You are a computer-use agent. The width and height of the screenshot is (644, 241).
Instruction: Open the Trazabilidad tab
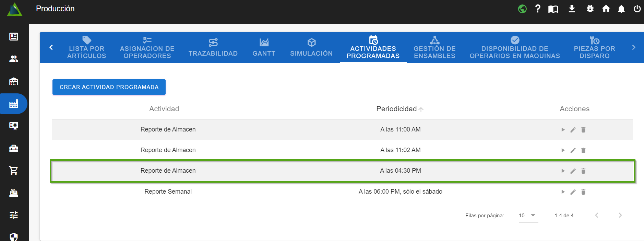(x=213, y=47)
